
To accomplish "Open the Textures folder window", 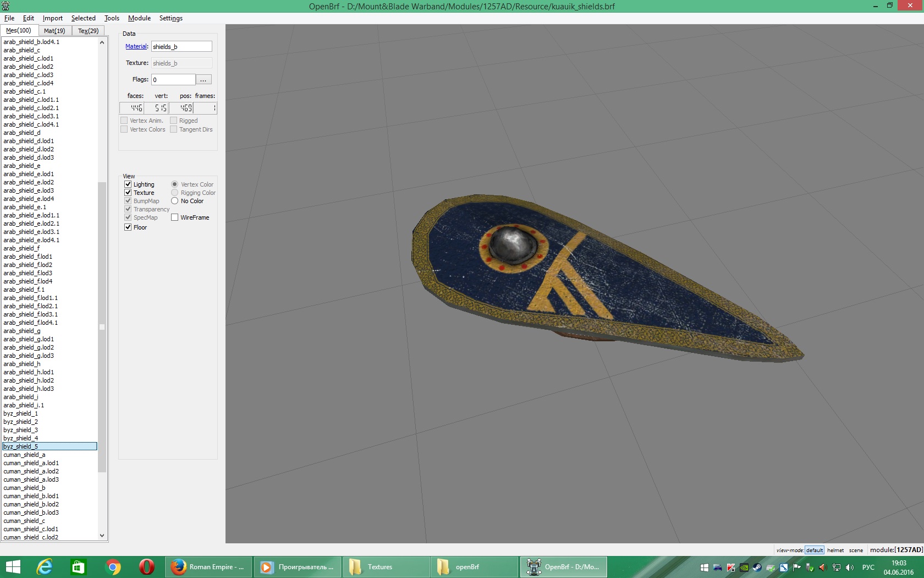I will click(387, 567).
